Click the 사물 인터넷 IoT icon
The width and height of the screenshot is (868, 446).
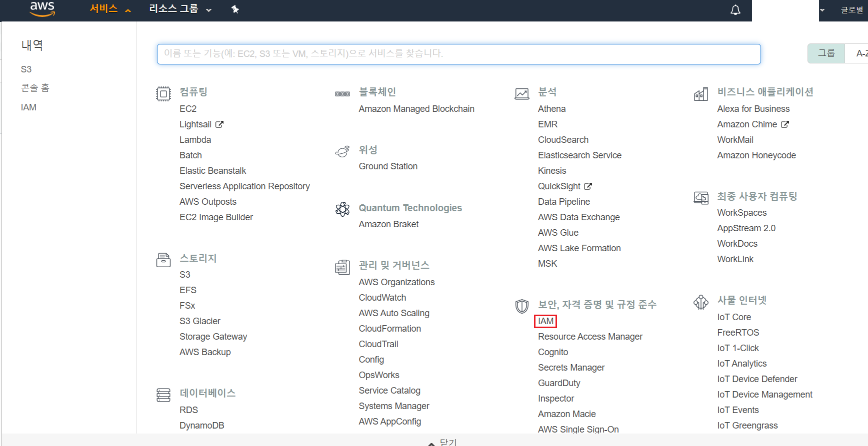tap(701, 302)
